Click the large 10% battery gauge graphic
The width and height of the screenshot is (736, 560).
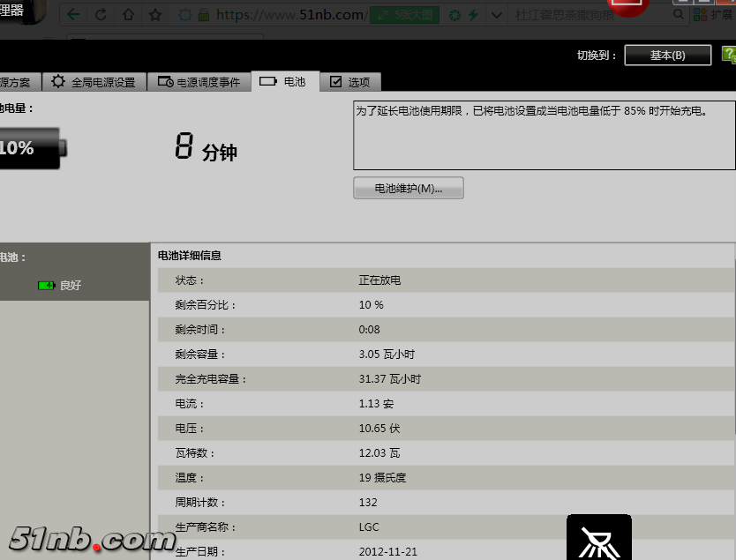click(x=30, y=148)
